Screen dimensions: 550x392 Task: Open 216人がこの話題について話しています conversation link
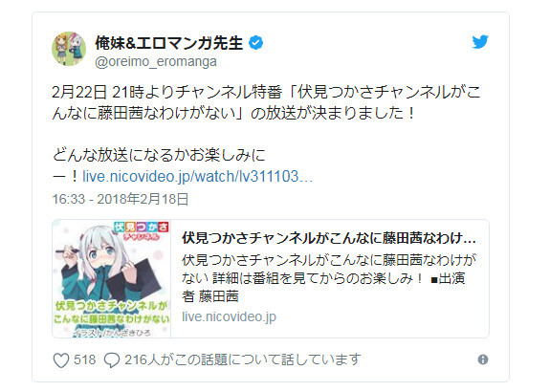point(243,359)
